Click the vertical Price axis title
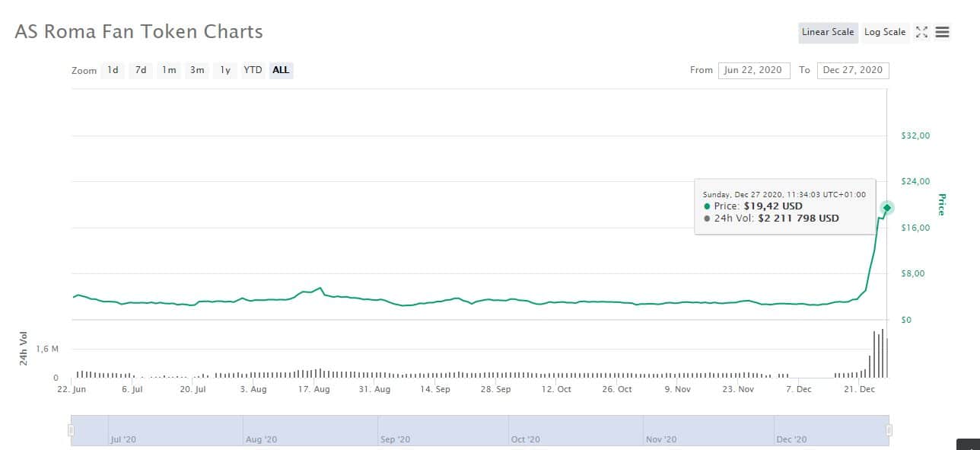The image size is (980, 450). coord(941,204)
